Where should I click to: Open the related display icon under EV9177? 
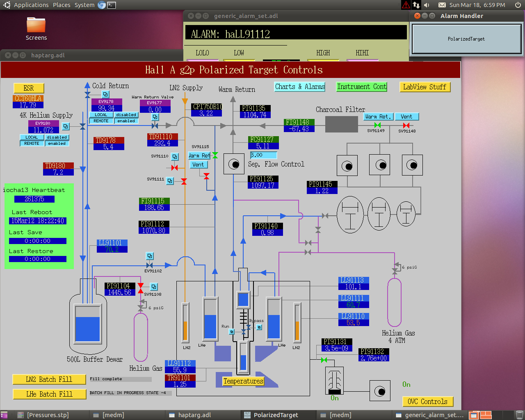click(155, 117)
